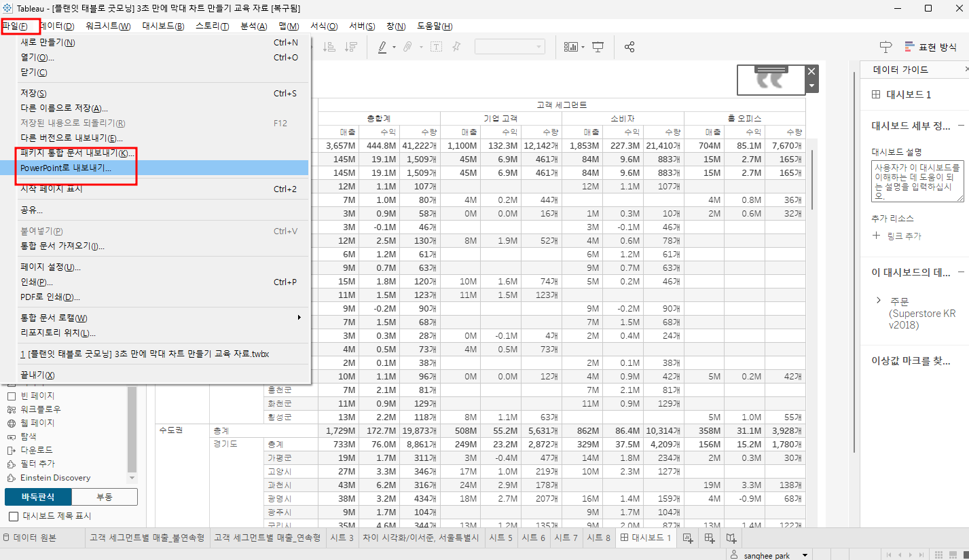The height and width of the screenshot is (560, 969).
Task: Open the show/hide cards toolbar icon
Action: point(571,47)
